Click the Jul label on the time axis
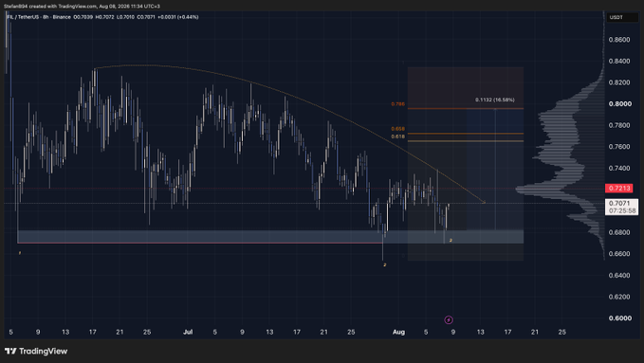 point(188,332)
